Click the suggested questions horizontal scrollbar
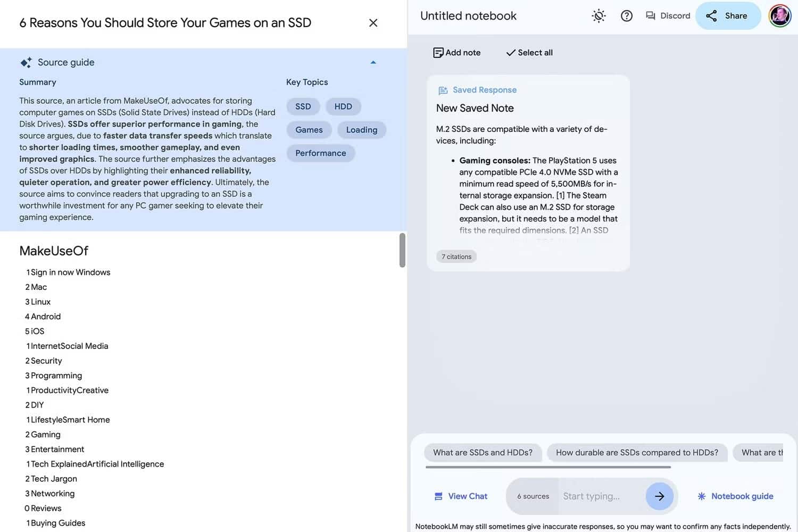Viewport: 798px width, 532px height. (548, 468)
